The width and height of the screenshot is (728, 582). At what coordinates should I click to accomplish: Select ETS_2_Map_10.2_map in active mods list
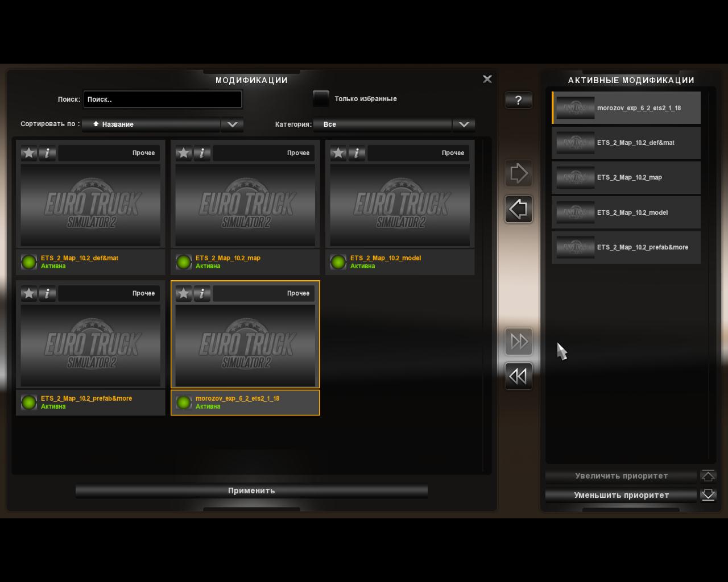click(626, 177)
